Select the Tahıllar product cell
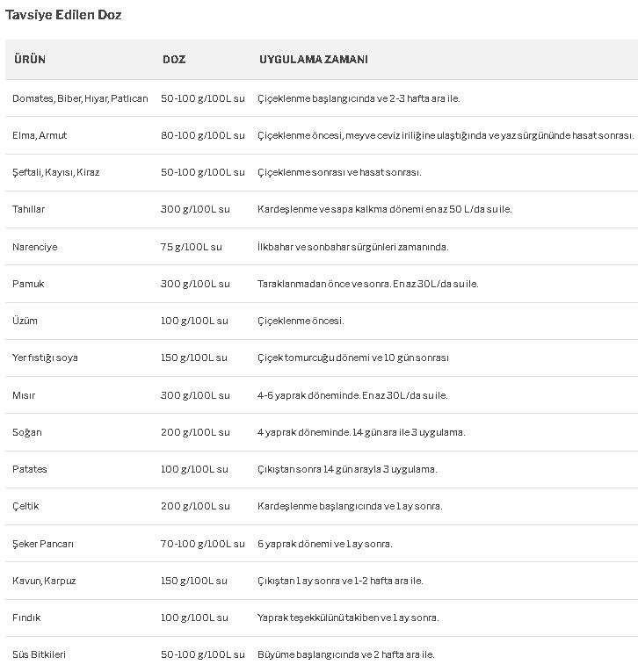The width and height of the screenshot is (638, 672). pos(28,209)
